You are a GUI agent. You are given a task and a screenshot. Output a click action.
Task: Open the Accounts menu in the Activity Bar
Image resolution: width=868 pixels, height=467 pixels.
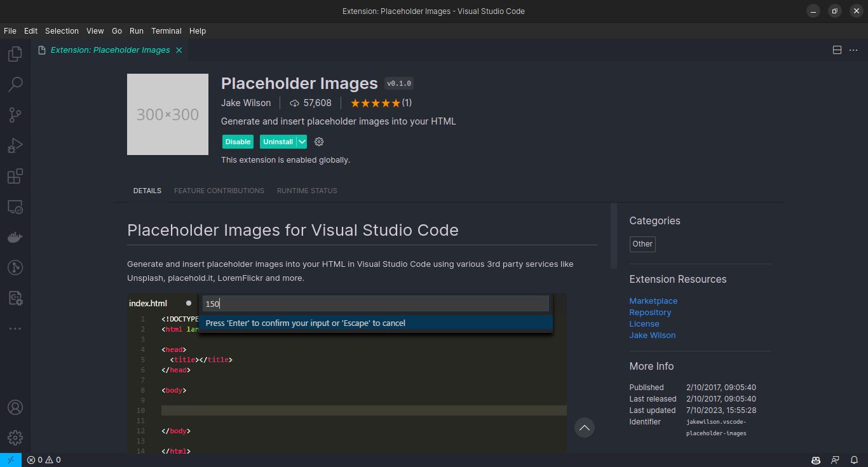(15, 407)
